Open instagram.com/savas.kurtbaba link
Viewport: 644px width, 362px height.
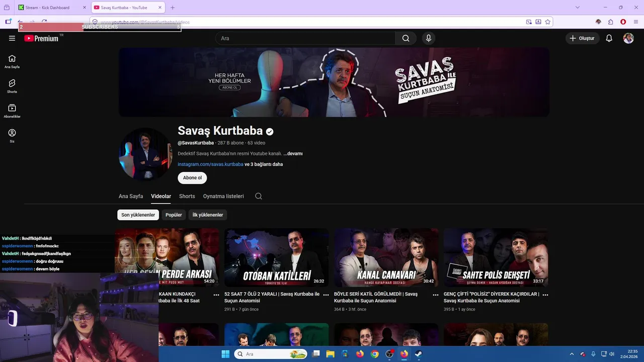(210, 164)
